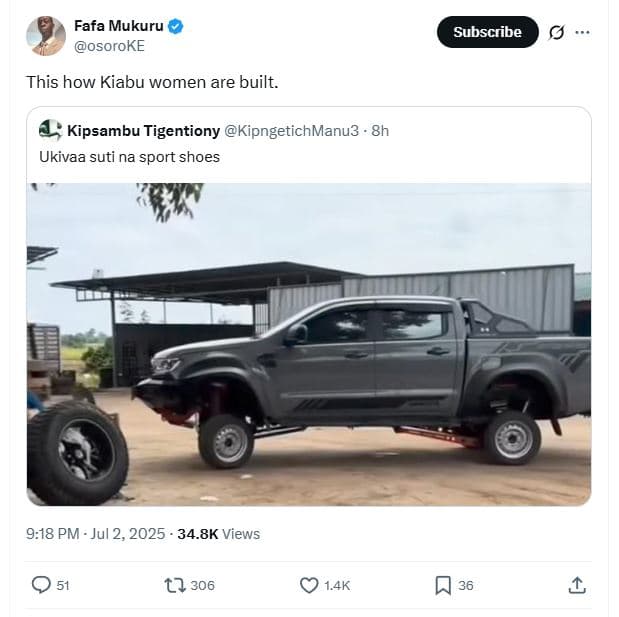Screen dimensions: 619x617
Task: Toggle the bookmark icon on the post
Action: point(443,585)
